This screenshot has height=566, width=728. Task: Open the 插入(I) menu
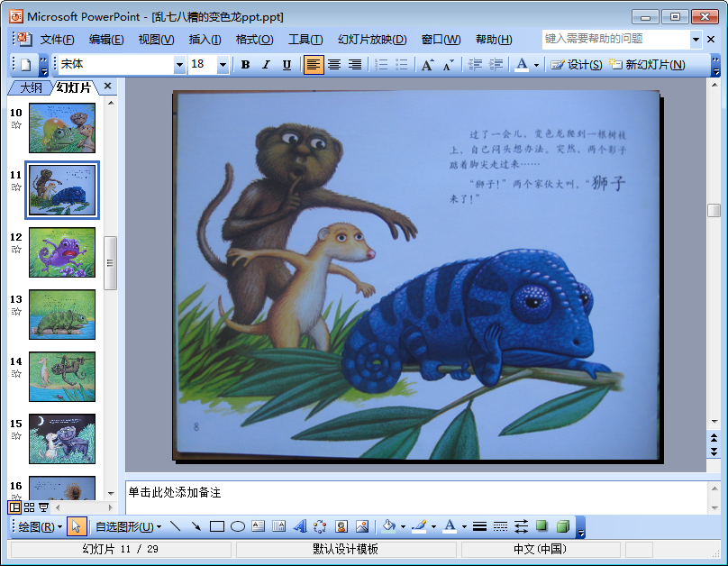(x=205, y=40)
